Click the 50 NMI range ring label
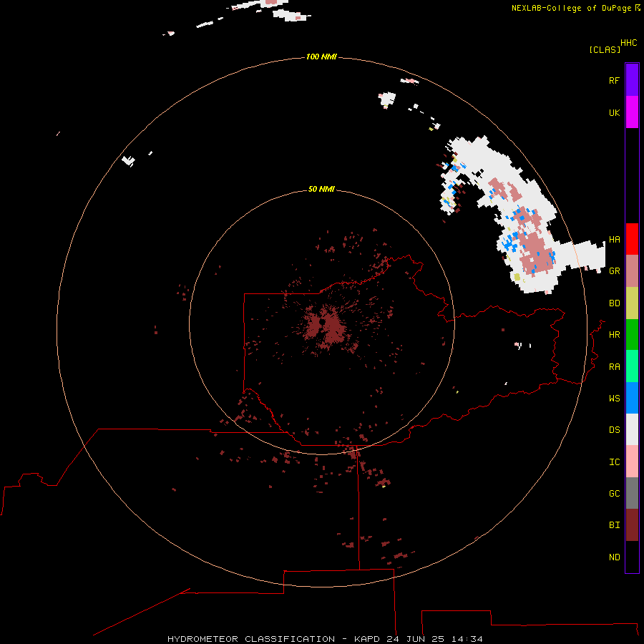 321,189
